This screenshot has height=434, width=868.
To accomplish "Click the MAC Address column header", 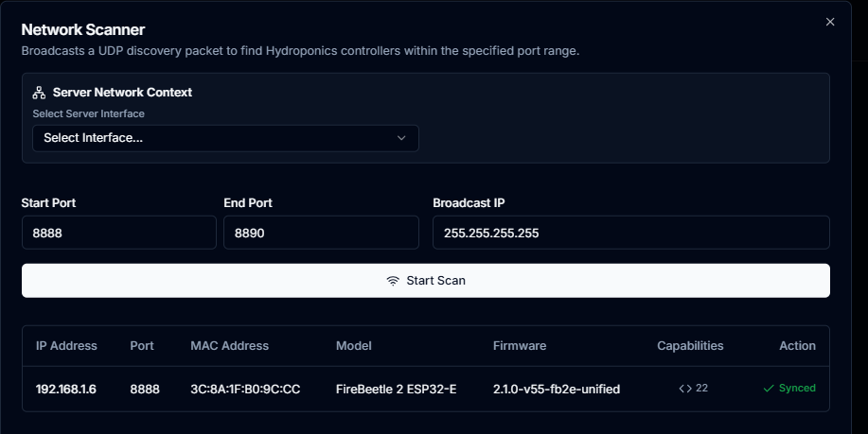I will pyautogui.click(x=230, y=345).
